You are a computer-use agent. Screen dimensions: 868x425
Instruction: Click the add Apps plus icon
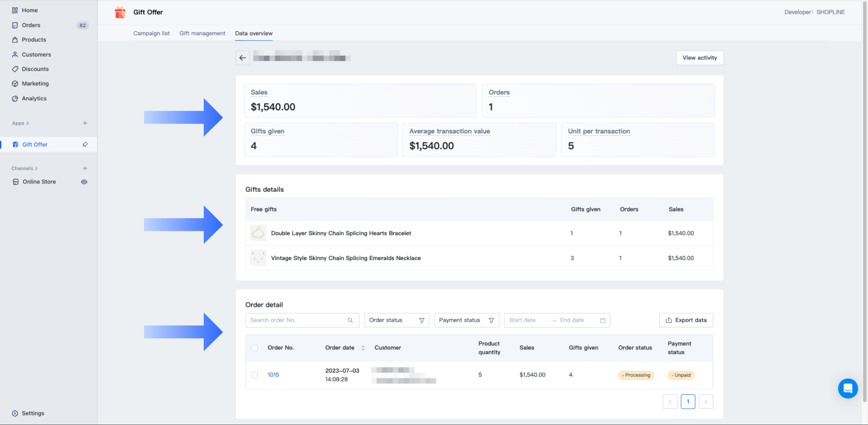85,123
